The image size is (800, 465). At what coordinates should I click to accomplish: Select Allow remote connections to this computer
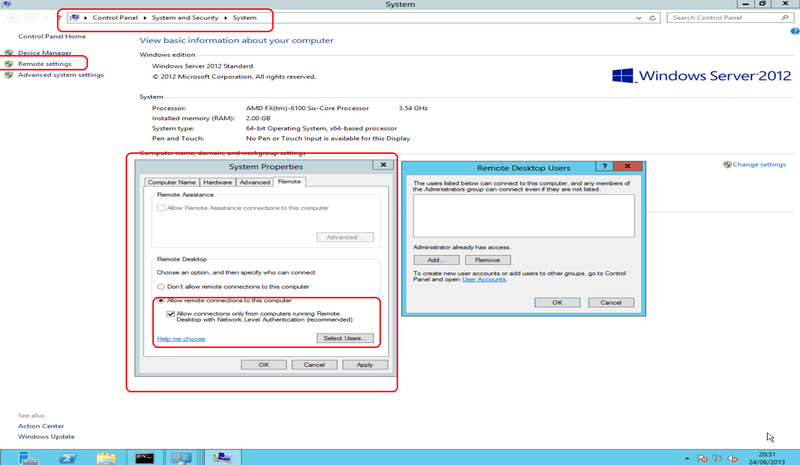coord(161,301)
